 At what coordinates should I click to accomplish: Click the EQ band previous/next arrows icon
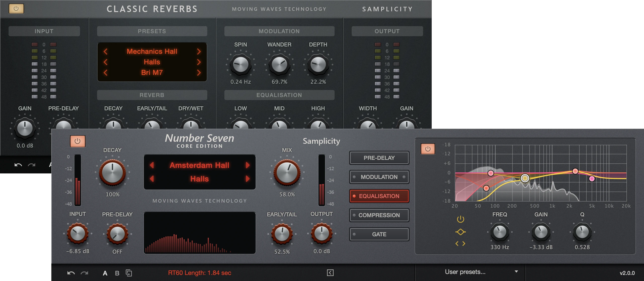click(460, 244)
